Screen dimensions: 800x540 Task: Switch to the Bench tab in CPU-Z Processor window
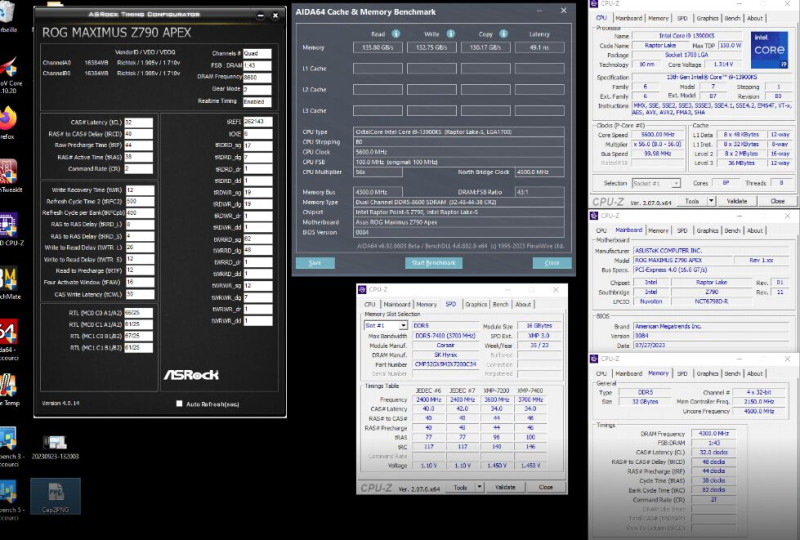(732, 18)
